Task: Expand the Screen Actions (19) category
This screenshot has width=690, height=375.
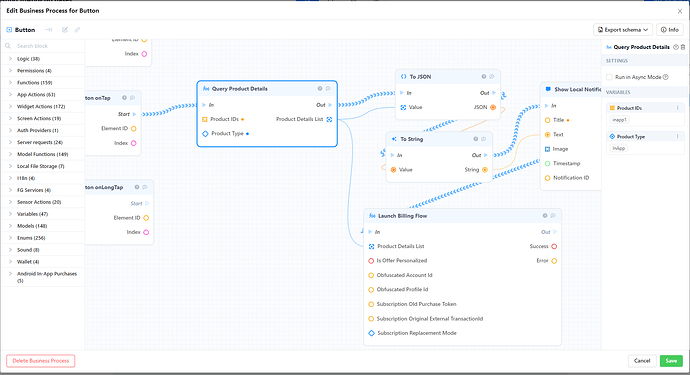Action: (x=11, y=118)
